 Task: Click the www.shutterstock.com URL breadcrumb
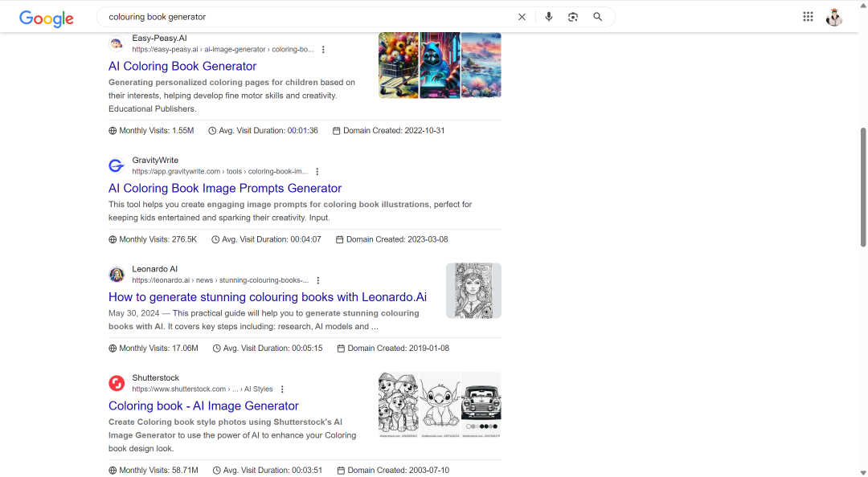tap(202, 389)
